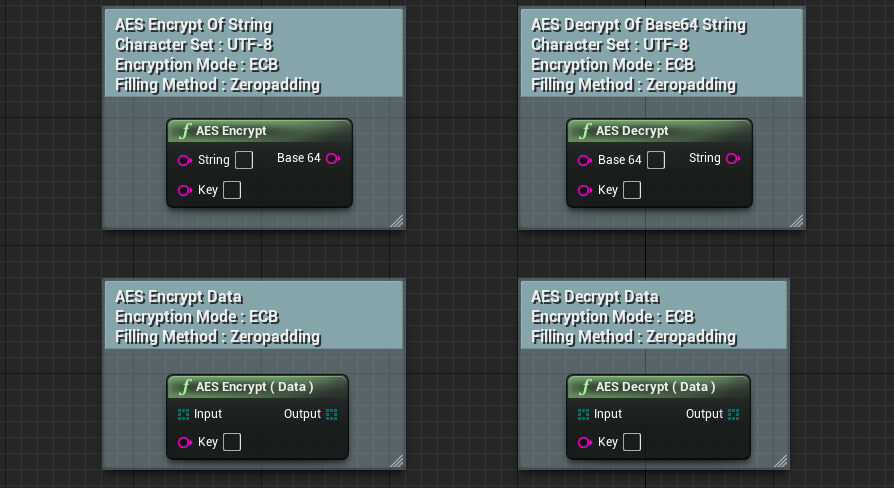
Task: Click the Input array pin on AES Encrypt ( Data )
Action: (184, 414)
